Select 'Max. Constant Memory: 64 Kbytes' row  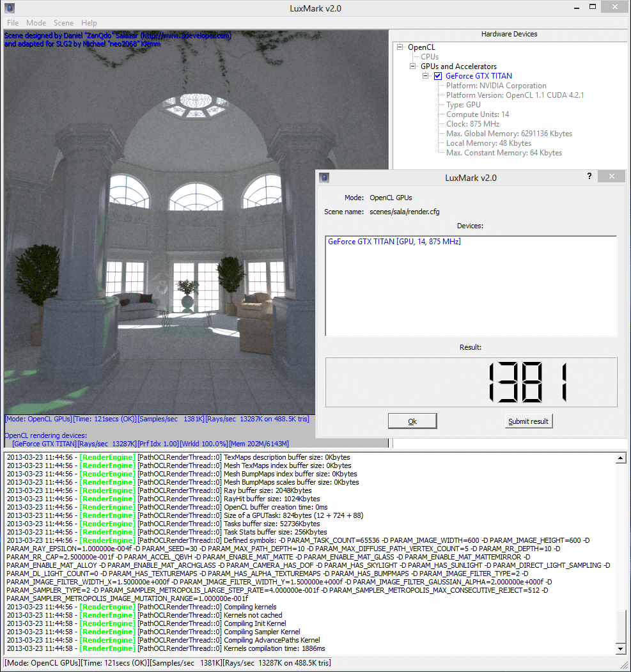pos(504,153)
